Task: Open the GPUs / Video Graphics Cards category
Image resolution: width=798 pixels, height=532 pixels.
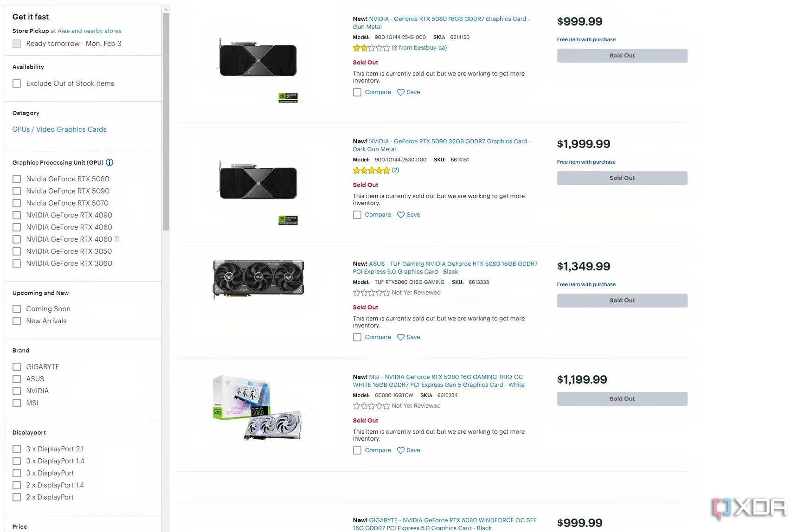Action: coord(59,129)
